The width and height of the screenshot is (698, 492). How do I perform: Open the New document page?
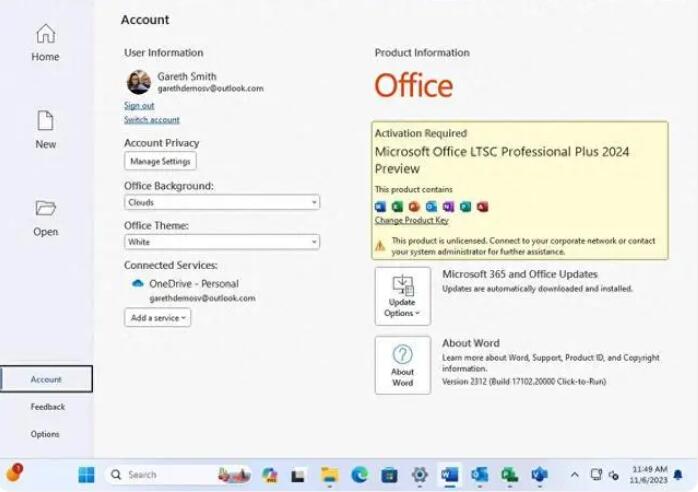pos(45,130)
